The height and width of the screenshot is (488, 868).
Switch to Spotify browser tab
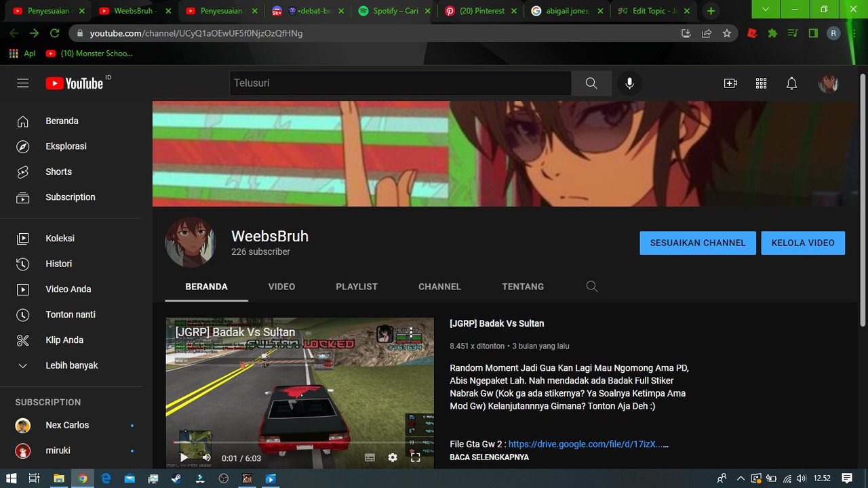393,11
